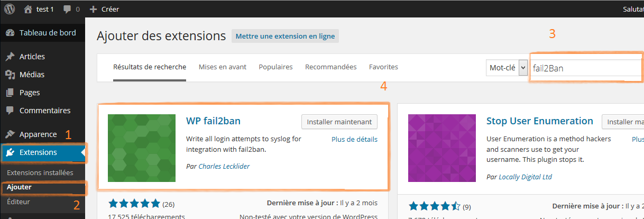Go to Extensions installées submenu
The width and height of the screenshot is (644, 219).
(x=40, y=172)
